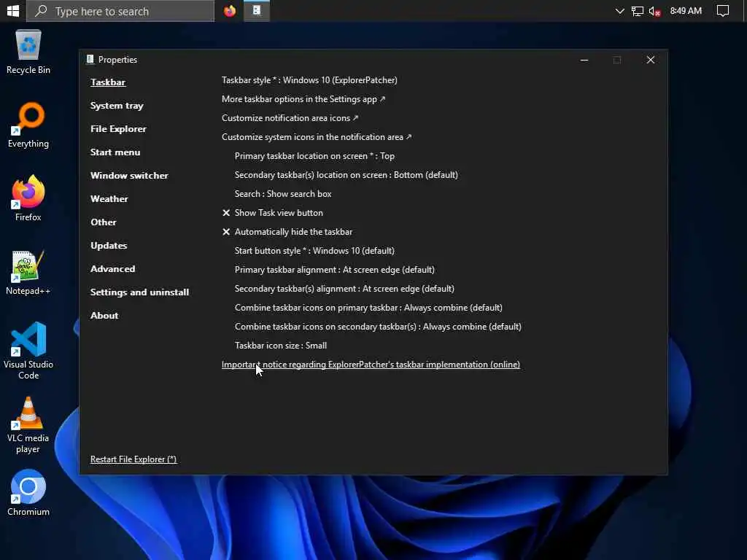Open the Windows Start button

(13, 10)
